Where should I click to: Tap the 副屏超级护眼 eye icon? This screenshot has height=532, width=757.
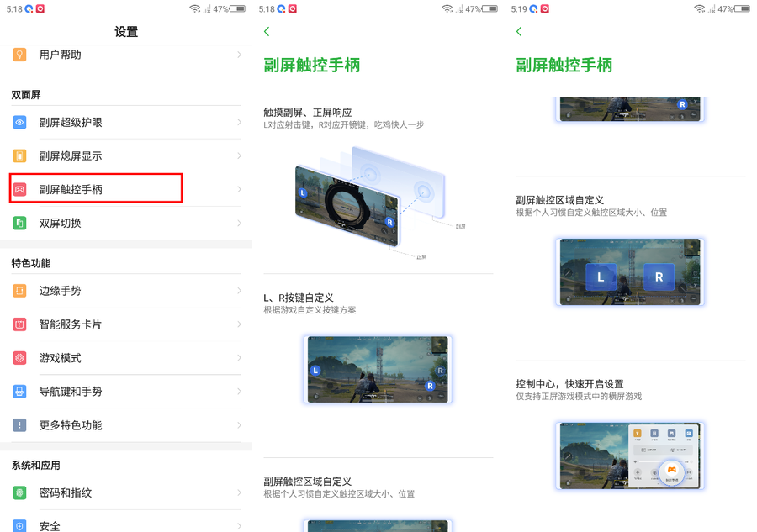[19, 122]
